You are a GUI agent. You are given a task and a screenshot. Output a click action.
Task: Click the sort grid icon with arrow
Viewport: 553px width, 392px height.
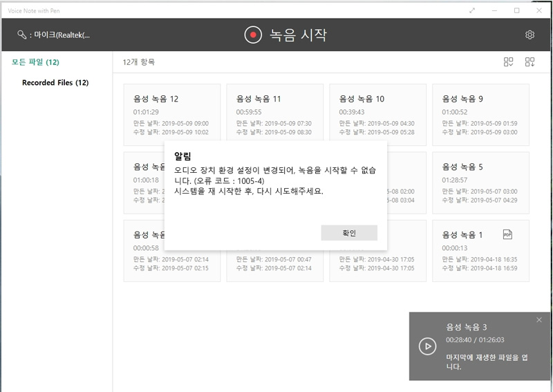[x=529, y=62]
